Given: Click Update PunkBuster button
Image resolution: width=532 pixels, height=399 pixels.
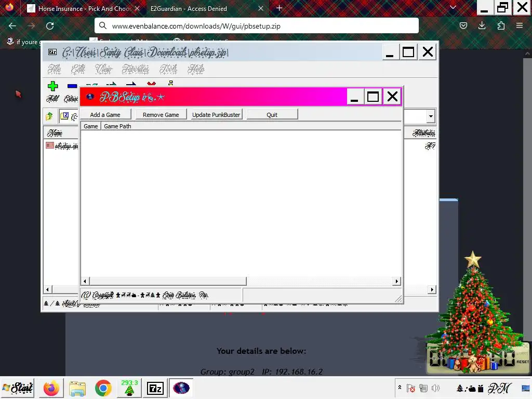Looking at the screenshot, I should [x=216, y=115].
